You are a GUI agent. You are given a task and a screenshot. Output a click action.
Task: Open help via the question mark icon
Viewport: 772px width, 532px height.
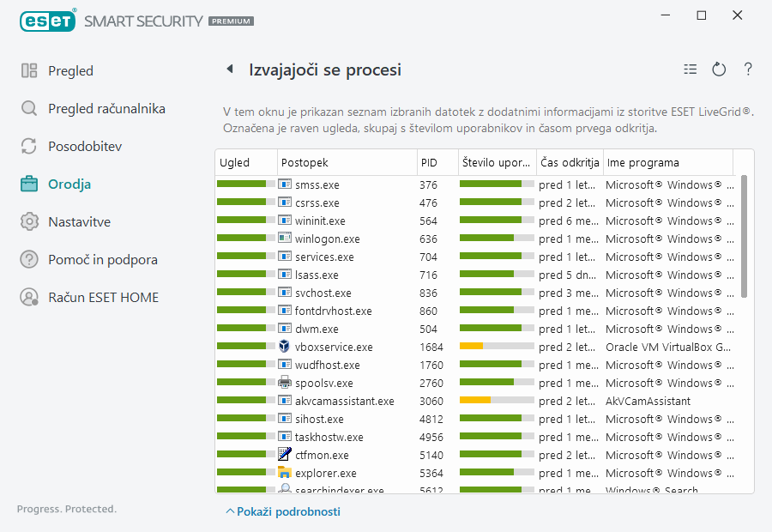point(748,70)
